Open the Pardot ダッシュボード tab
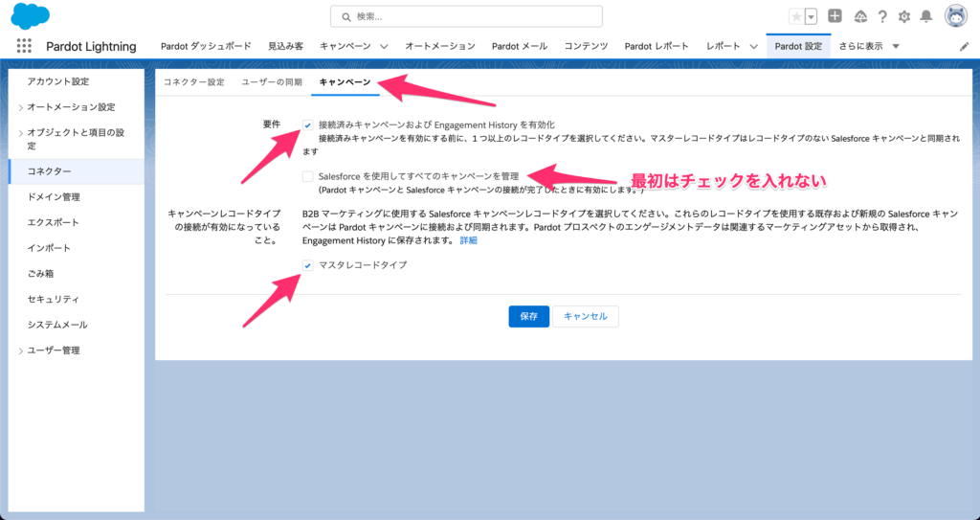Image resolution: width=980 pixels, height=520 pixels. tap(206, 46)
